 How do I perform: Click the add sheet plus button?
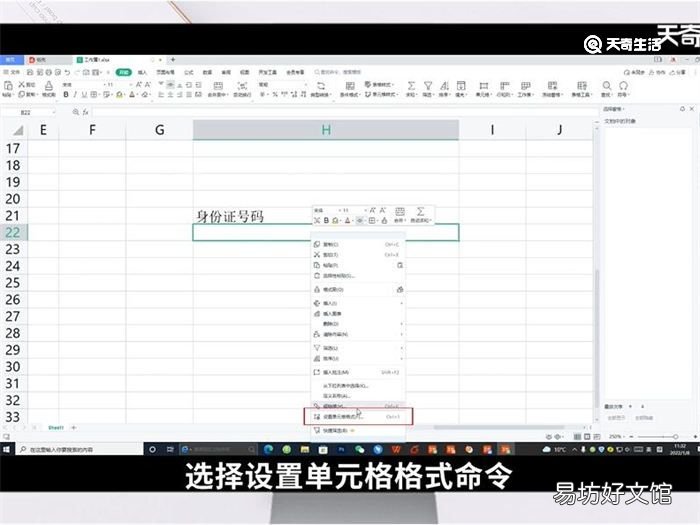[x=74, y=428]
